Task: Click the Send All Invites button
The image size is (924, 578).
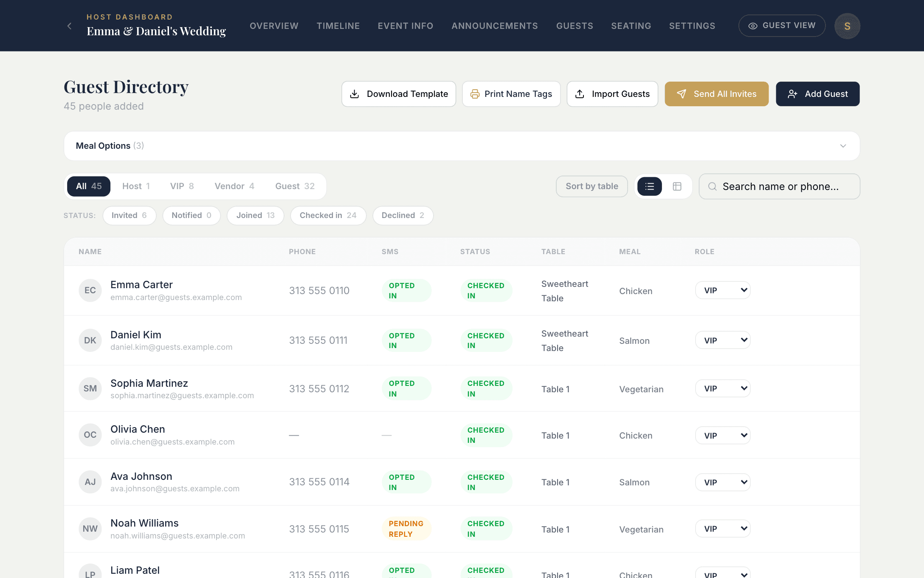Action: coord(717,94)
